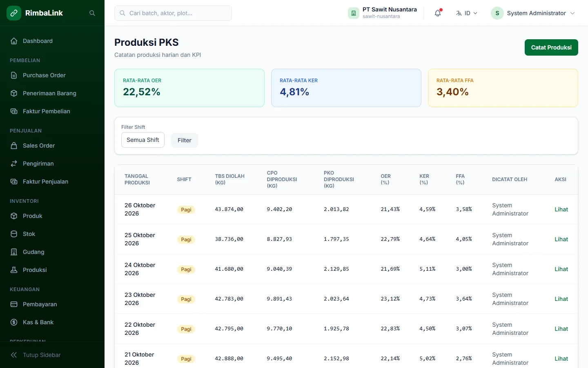Image resolution: width=588 pixels, height=368 pixels.
Task: Open Pengiriman menu item
Action: (x=52, y=164)
